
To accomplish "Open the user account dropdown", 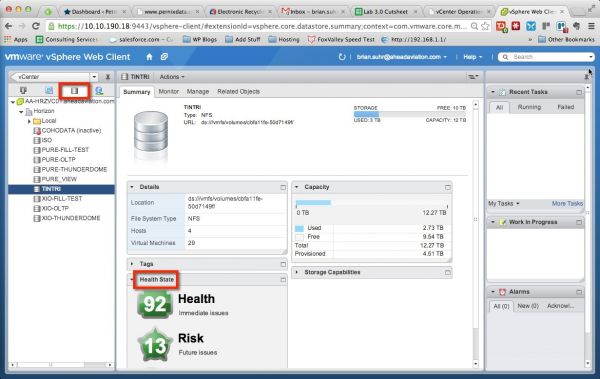I will point(402,57).
